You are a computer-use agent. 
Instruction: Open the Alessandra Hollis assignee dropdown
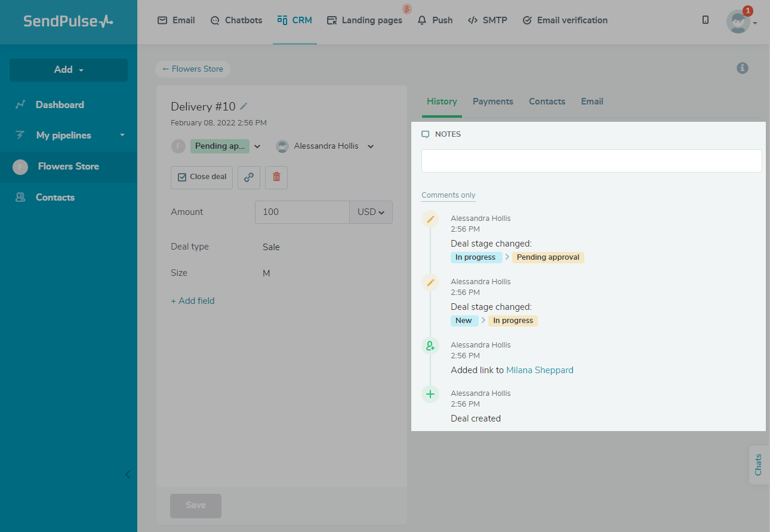click(x=371, y=146)
